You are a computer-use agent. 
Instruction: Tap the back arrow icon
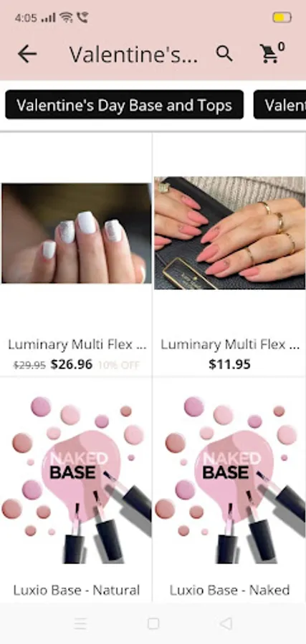(27, 54)
